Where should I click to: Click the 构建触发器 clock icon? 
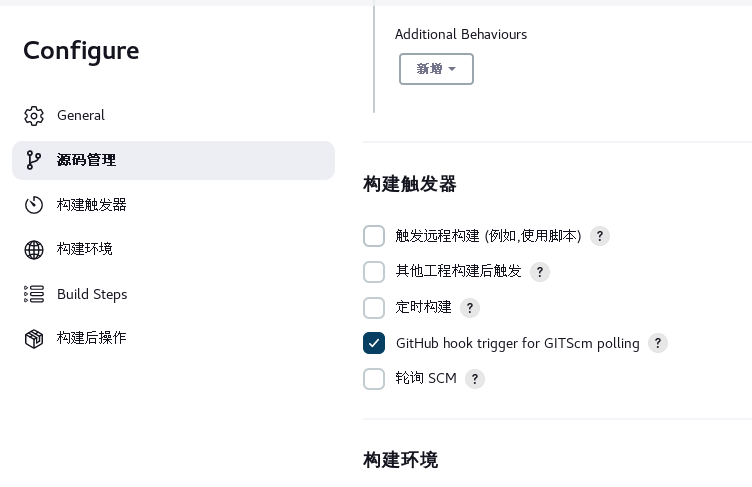tap(34, 205)
